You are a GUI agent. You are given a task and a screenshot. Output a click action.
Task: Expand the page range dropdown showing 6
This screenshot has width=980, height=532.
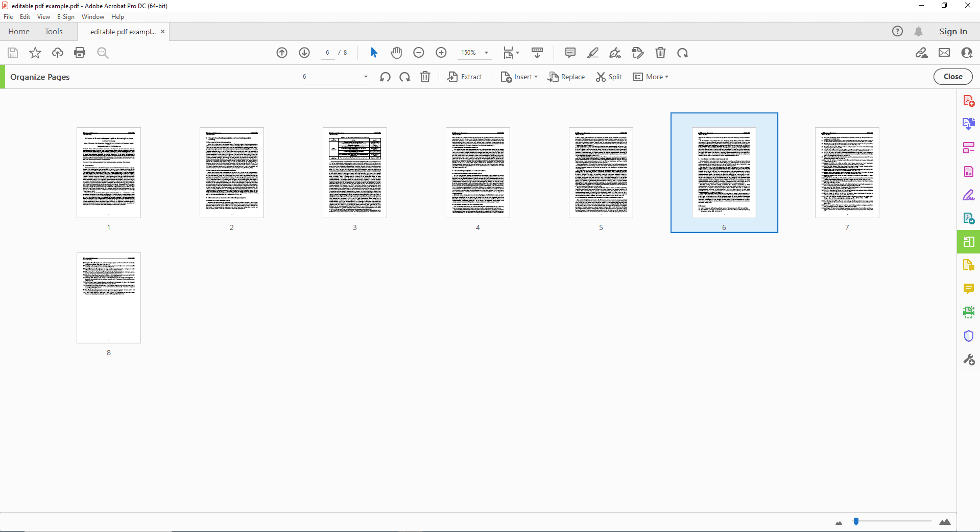click(366, 77)
